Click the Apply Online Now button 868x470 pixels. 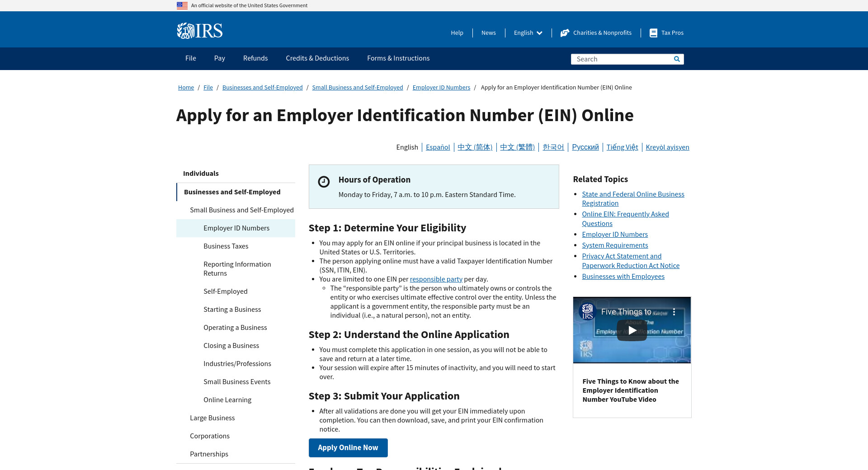click(x=348, y=448)
